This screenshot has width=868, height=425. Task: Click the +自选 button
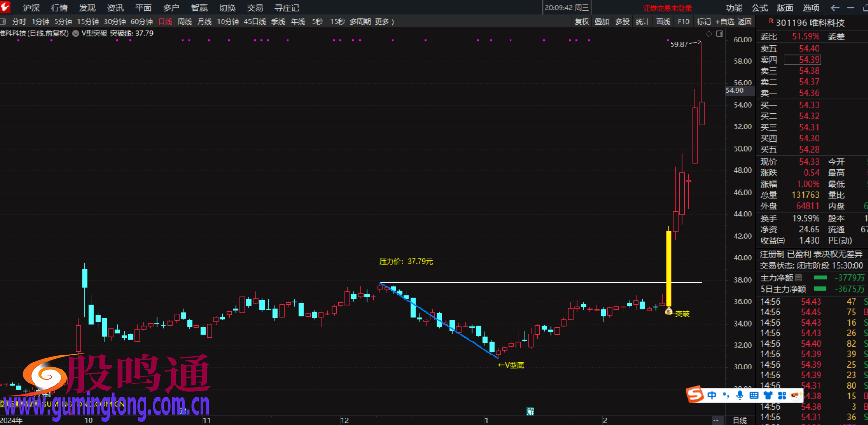(725, 21)
